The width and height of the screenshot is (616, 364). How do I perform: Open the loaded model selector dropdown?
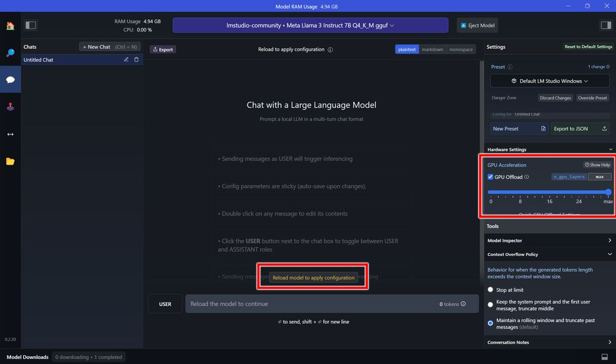point(310,25)
